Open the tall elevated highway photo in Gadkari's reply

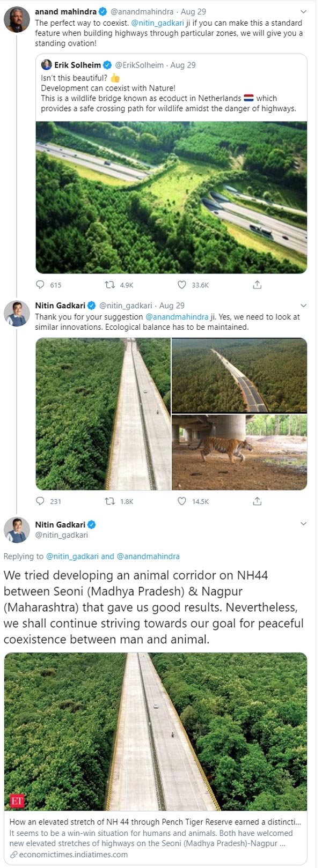point(103,414)
